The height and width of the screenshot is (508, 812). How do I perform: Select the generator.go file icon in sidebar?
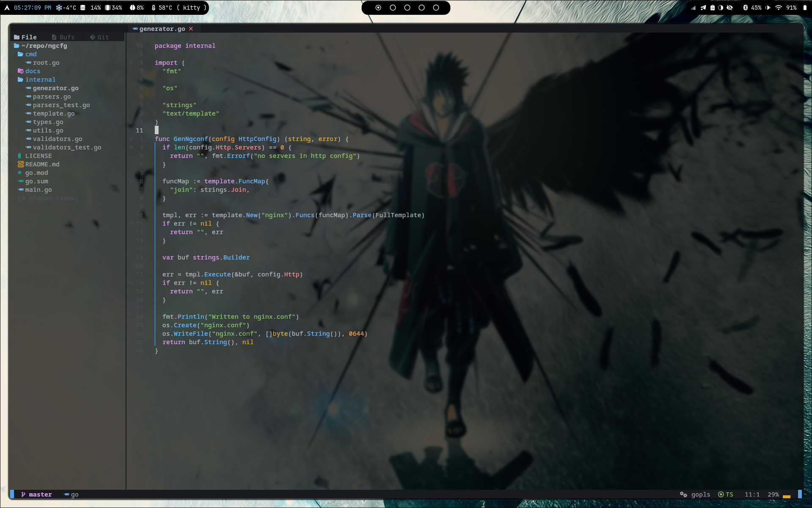coord(29,88)
